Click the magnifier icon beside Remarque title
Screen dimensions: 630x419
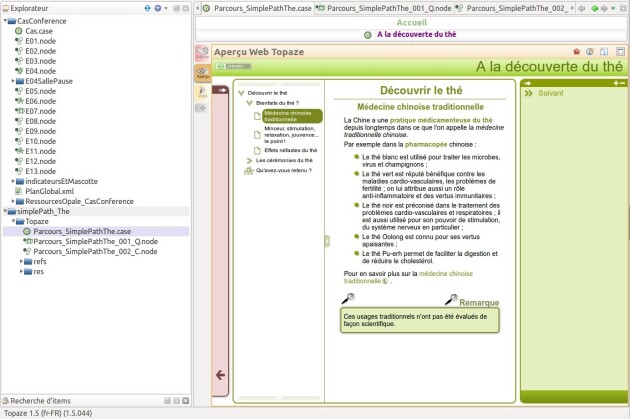click(x=451, y=299)
